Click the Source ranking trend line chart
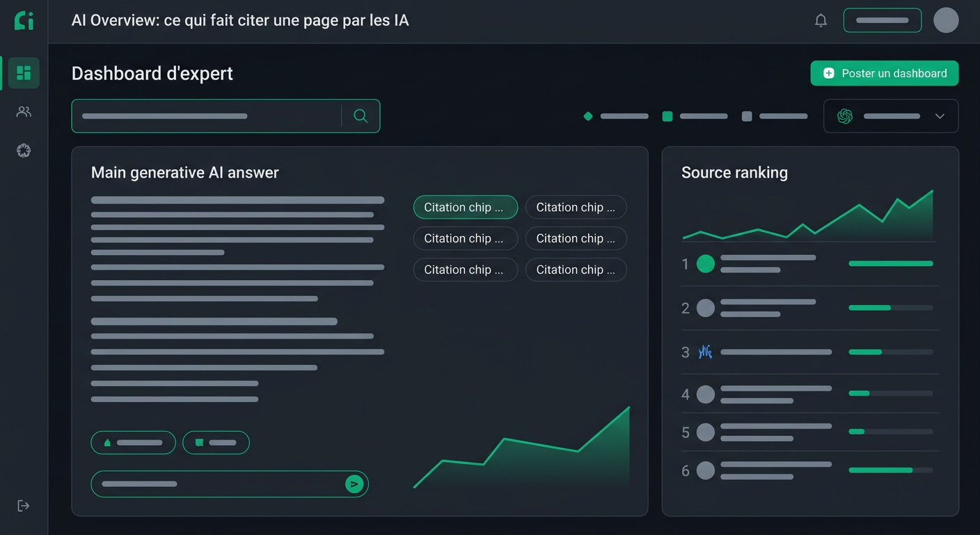The width and height of the screenshot is (980, 535). [x=808, y=216]
